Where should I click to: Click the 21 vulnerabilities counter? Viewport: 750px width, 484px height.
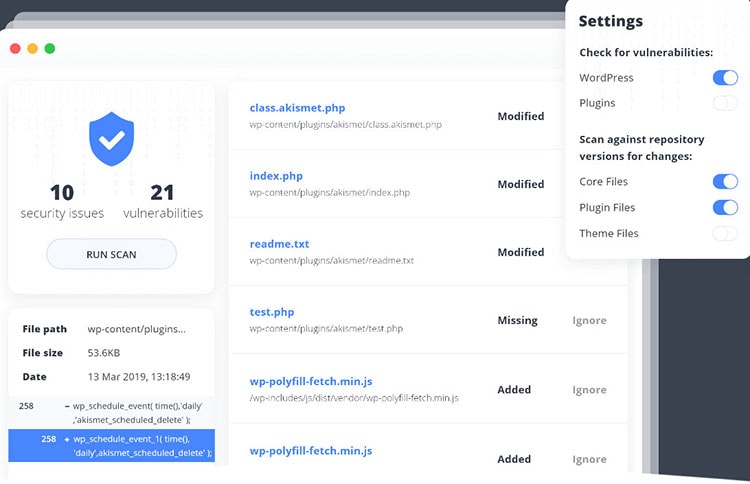pyautogui.click(x=162, y=200)
